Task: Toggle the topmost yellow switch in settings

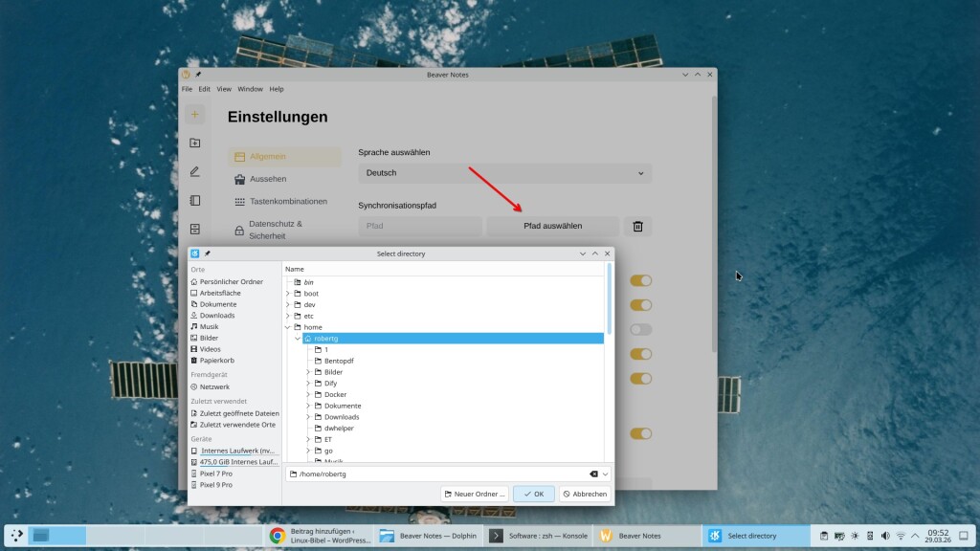Action: point(640,280)
